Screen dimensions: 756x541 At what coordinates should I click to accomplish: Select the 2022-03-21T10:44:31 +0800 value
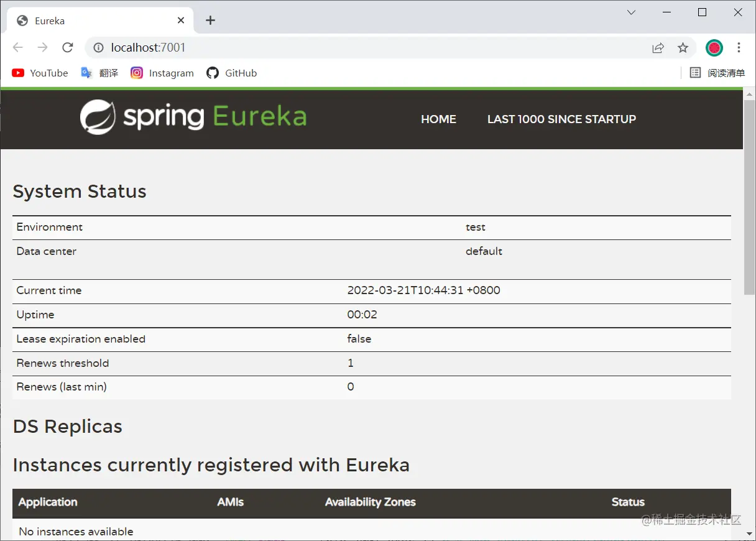(423, 290)
